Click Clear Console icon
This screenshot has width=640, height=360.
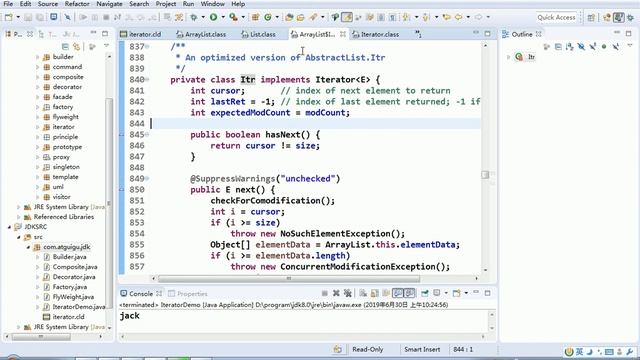[x=362, y=293]
